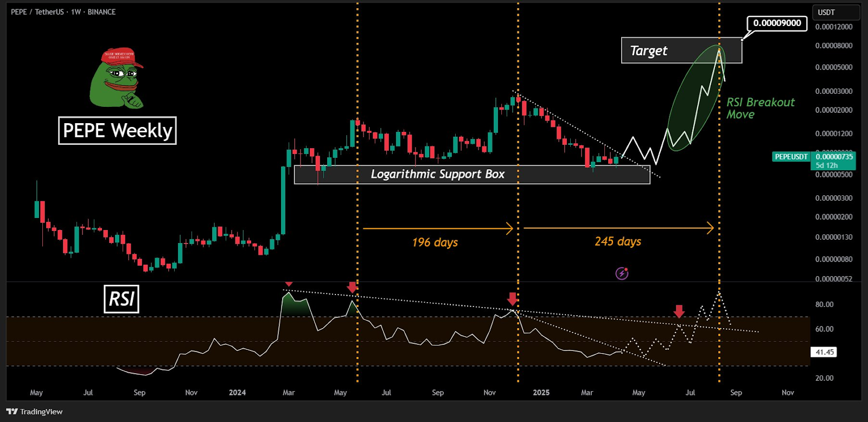Click the RSI indicator label box

point(122,299)
